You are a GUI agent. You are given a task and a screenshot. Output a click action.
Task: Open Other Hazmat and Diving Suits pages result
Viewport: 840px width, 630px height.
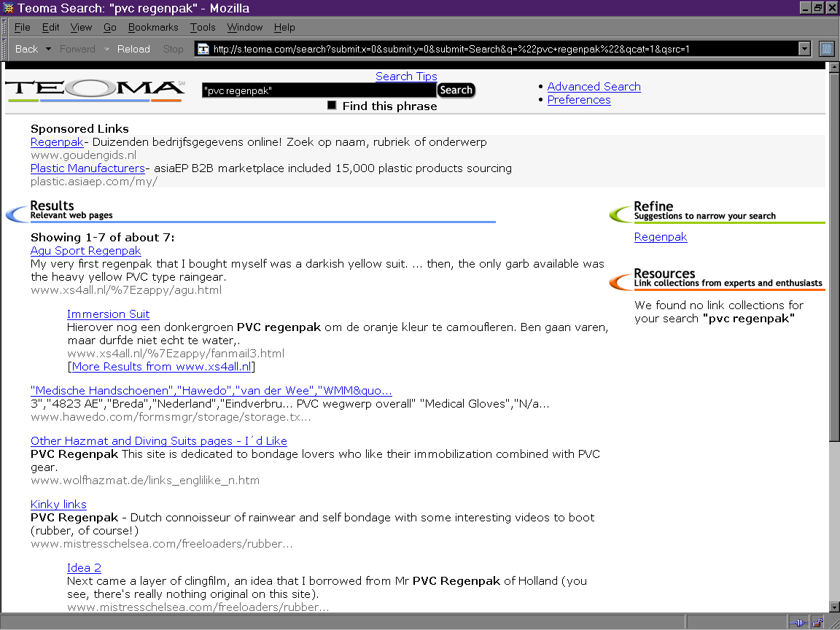point(158,441)
